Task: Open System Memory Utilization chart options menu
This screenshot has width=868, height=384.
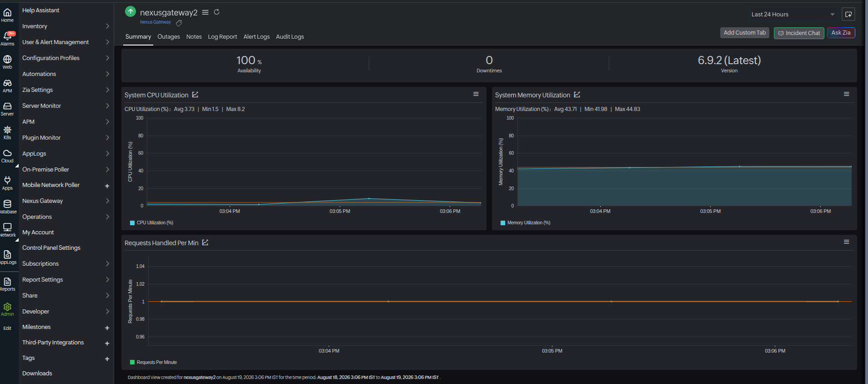Action: 847,94
